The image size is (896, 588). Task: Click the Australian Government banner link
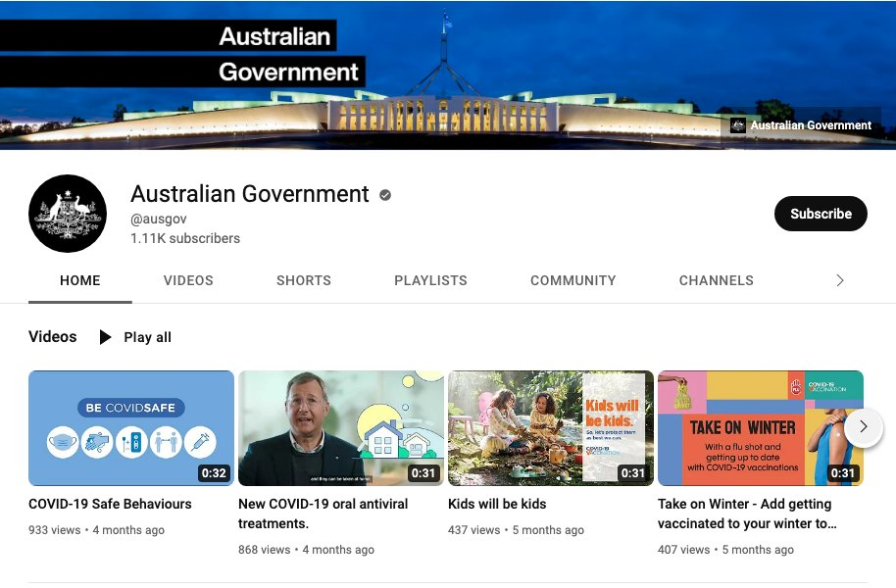click(801, 125)
